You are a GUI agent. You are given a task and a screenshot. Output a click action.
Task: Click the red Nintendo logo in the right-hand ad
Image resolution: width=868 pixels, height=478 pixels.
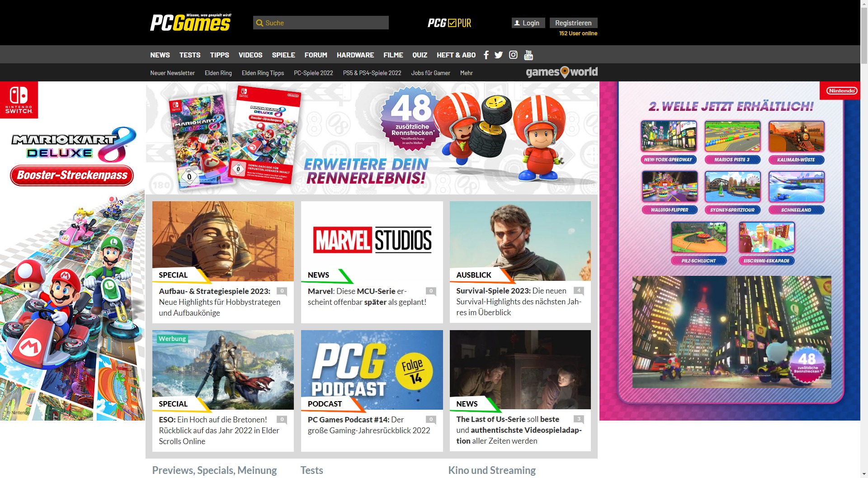coord(841,90)
